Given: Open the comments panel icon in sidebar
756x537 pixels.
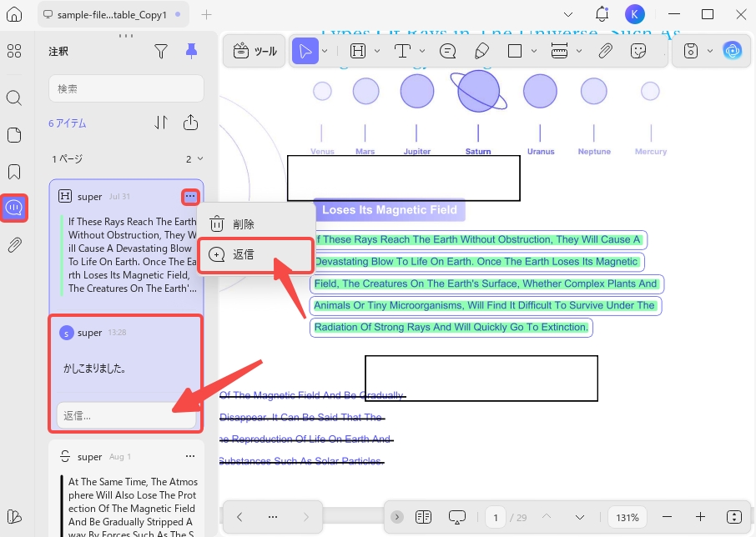Looking at the screenshot, I should coord(14,208).
